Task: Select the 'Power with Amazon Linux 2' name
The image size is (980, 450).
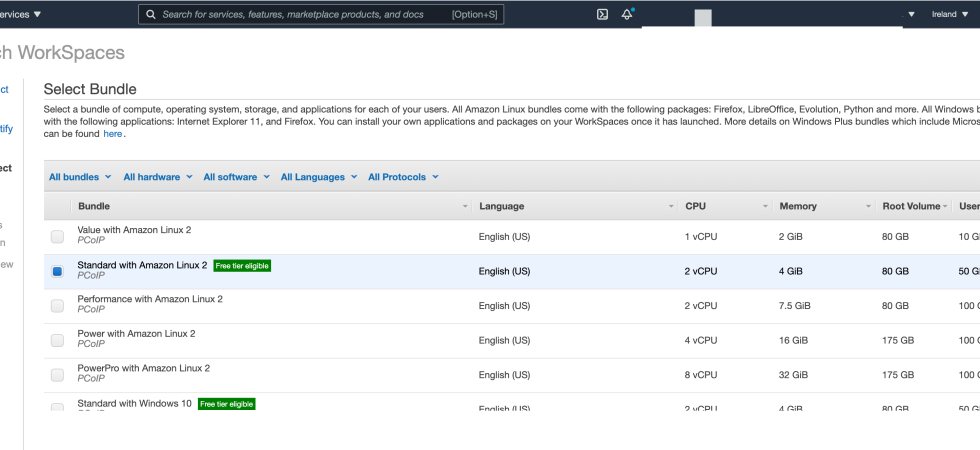Action: (x=136, y=334)
